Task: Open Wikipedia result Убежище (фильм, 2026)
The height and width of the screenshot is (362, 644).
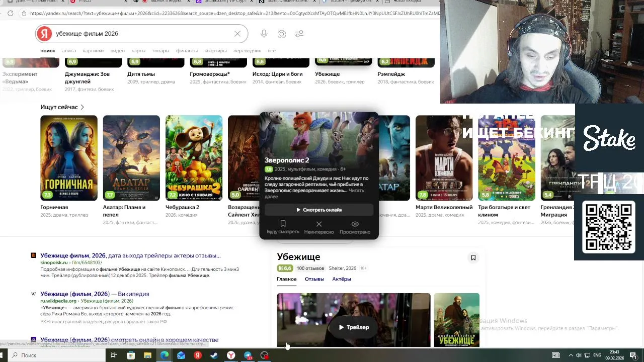Action: (x=95, y=294)
